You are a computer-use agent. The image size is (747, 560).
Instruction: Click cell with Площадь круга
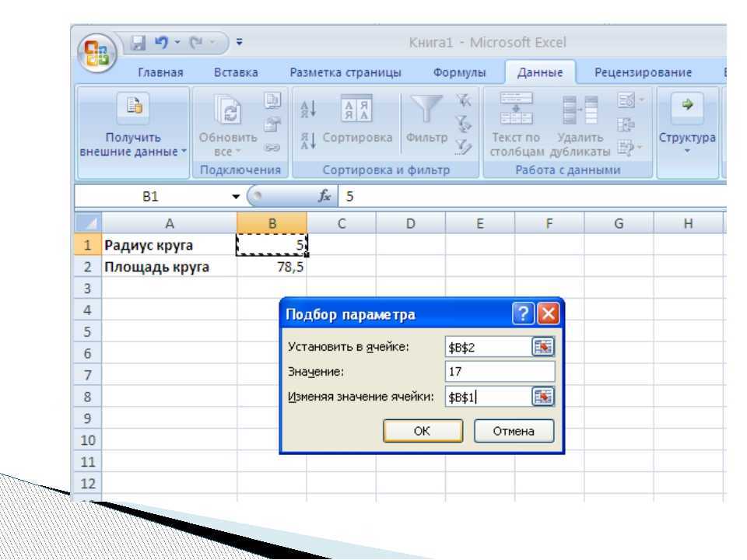click(169, 267)
